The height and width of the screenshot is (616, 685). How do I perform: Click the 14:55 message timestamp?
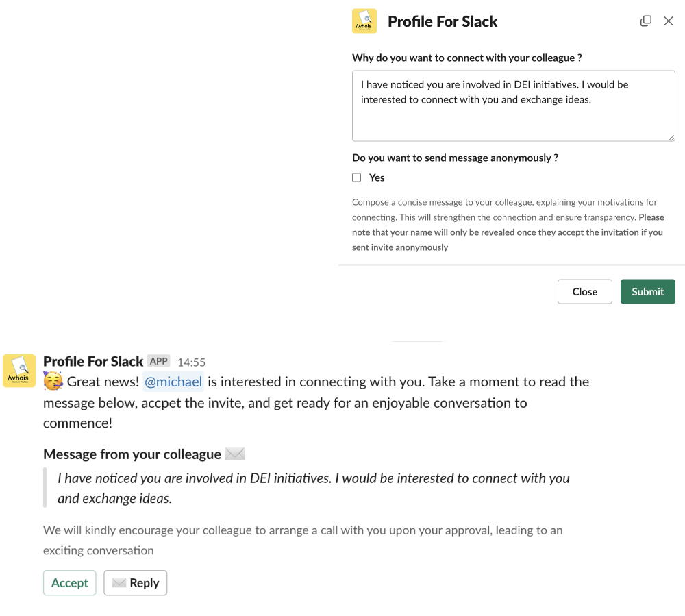click(x=191, y=362)
